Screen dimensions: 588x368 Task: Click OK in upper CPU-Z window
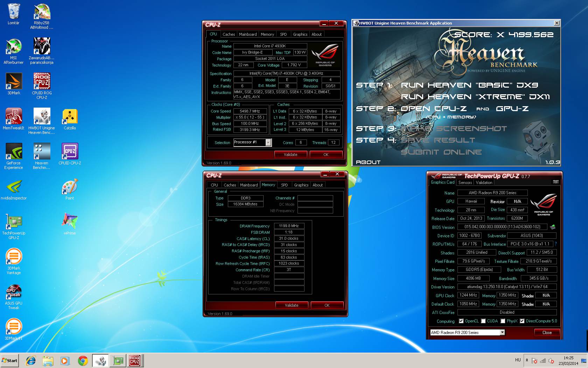point(326,155)
